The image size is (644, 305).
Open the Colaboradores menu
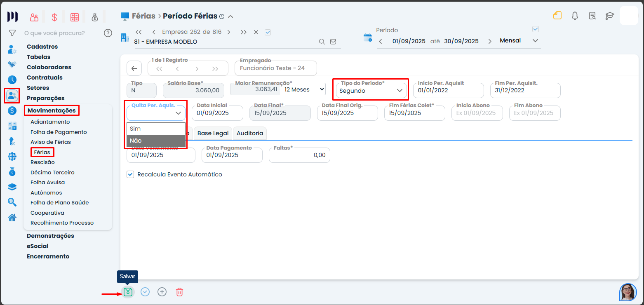pos(49,67)
